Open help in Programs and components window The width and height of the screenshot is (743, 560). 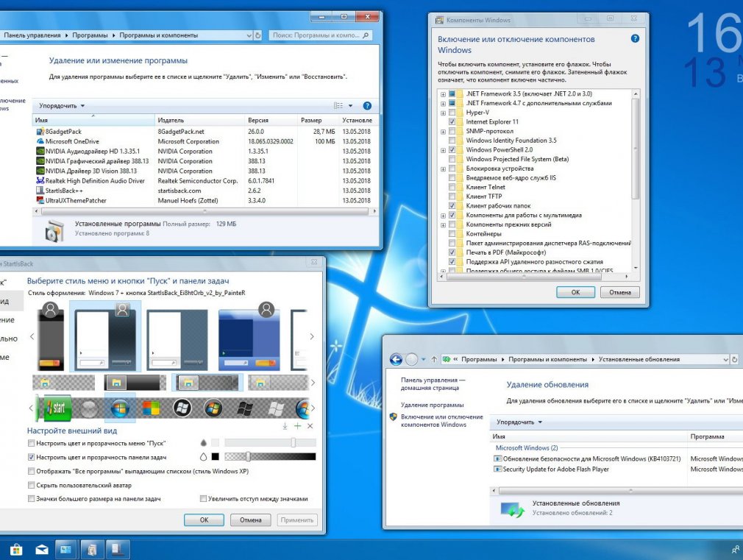pyautogui.click(x=367, y=106)
